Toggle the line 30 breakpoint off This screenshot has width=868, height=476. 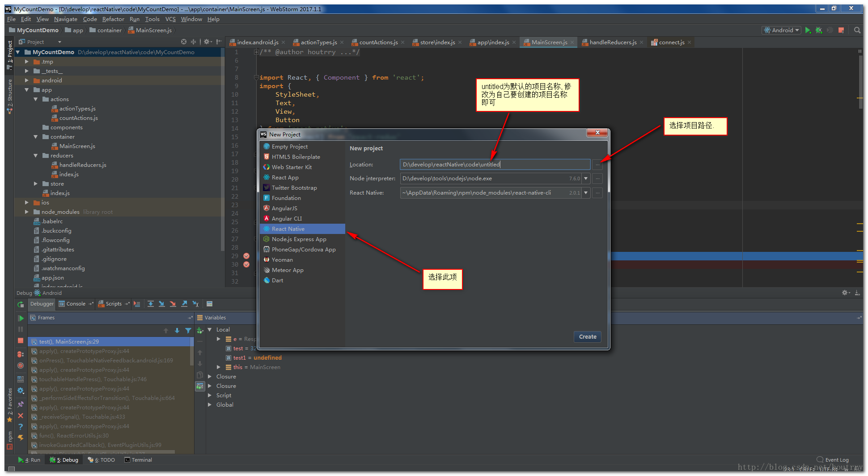pos(246,264)
